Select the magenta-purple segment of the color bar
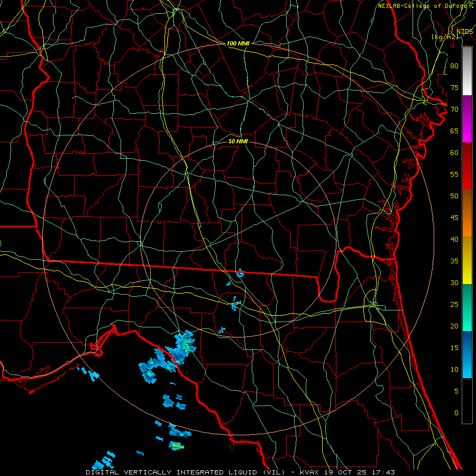Viewport: 476px width, 476px height. [467, 119]
